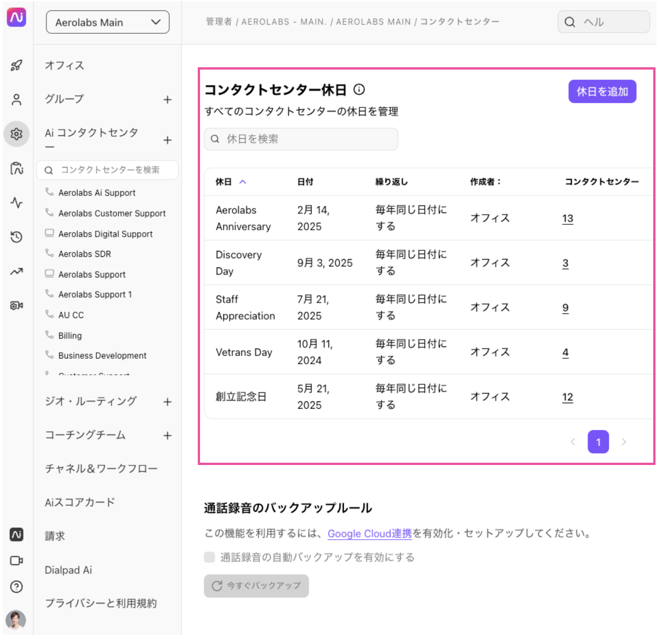Add an Ai コンタクトセンター with the plus icon
Screen dimensions: 672x638
168,140
